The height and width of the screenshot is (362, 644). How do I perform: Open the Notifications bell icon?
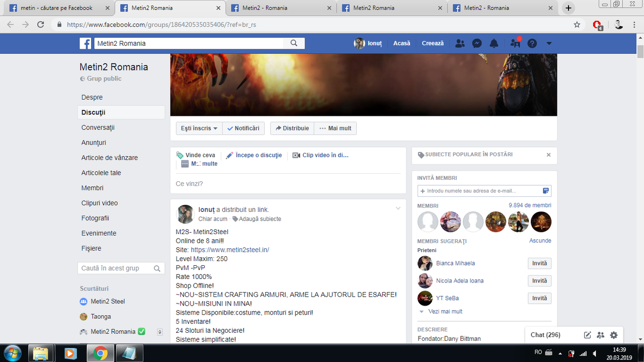click(x=494, y=43)
